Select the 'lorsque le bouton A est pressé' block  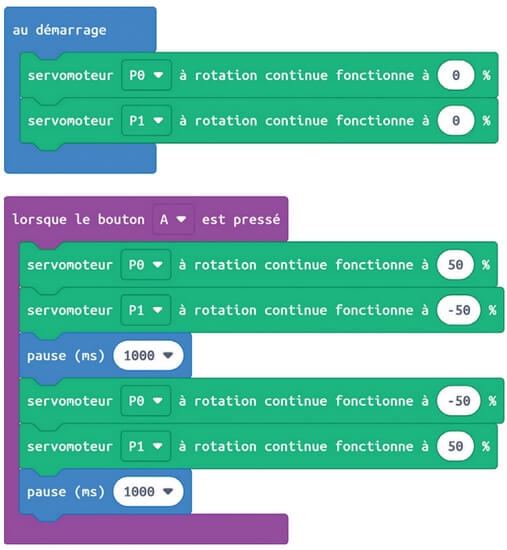tap(146, 220)
